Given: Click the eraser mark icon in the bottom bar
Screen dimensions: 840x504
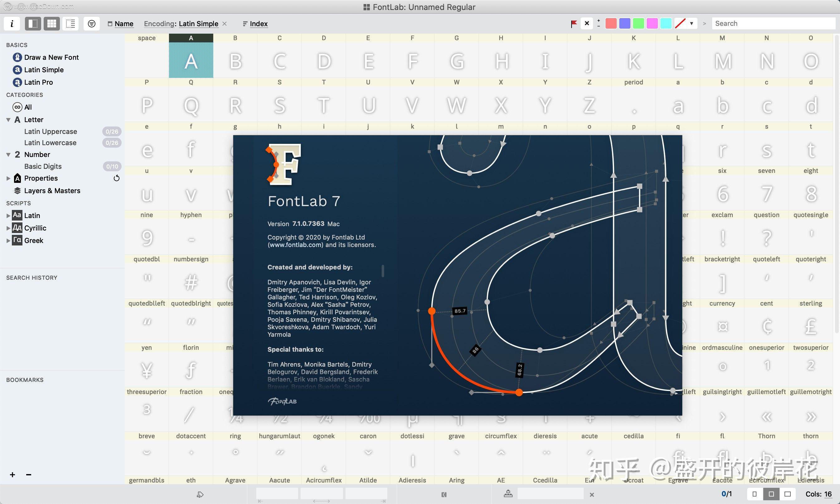Looking at the screenshot, I should click(x=200, y=494).
